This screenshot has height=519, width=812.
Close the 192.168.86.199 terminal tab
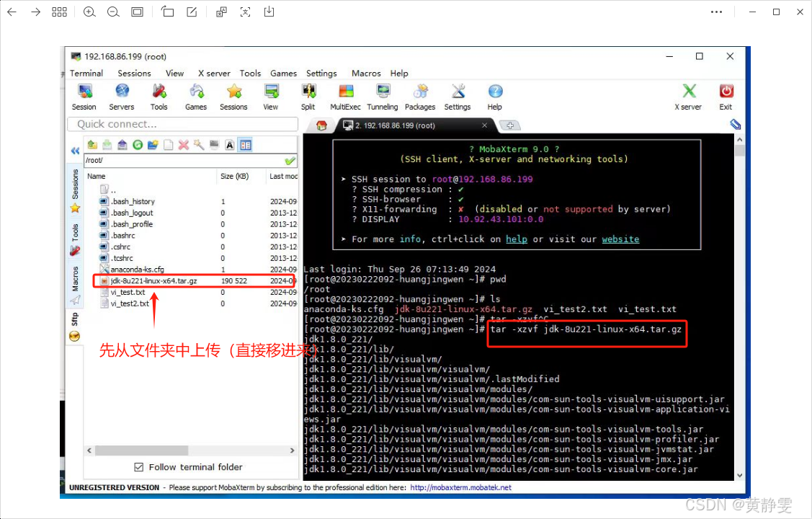[x=484, y=125]
